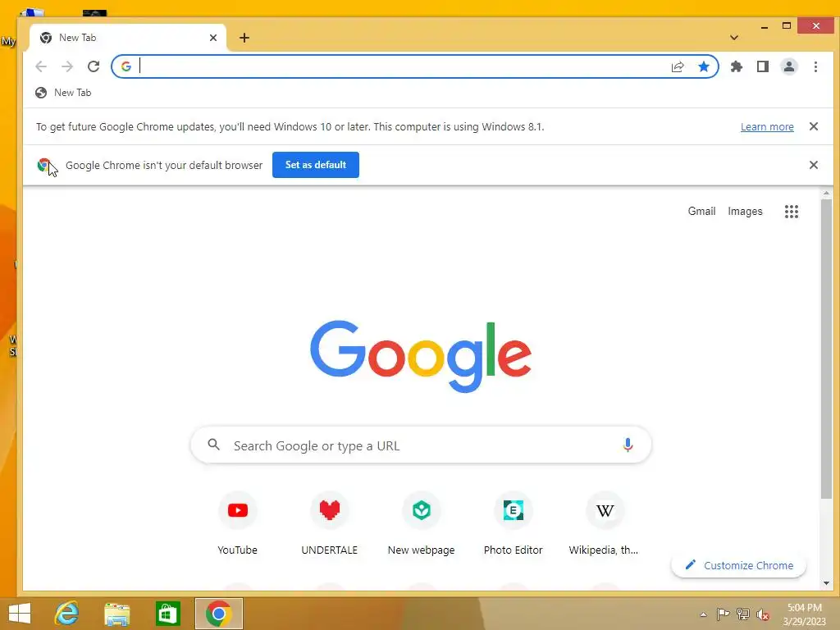Open Gmail link
The width and height of the screenshot is (840, 630).
(702, 211)
